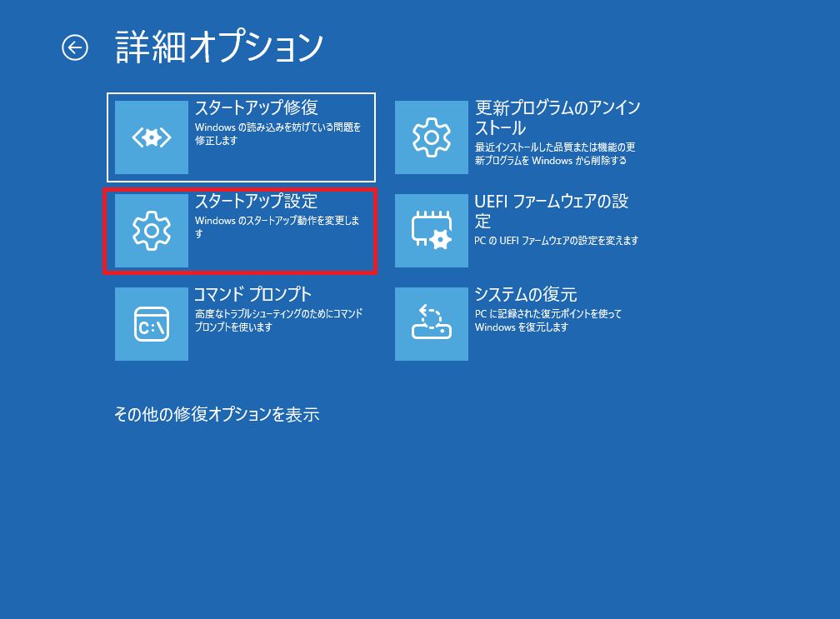Click the Startup Repair (スタートアップ修復) wrench-code icon
Image resolution: width=840 pixels, height=619 pixels.
(x=152, y=137)
